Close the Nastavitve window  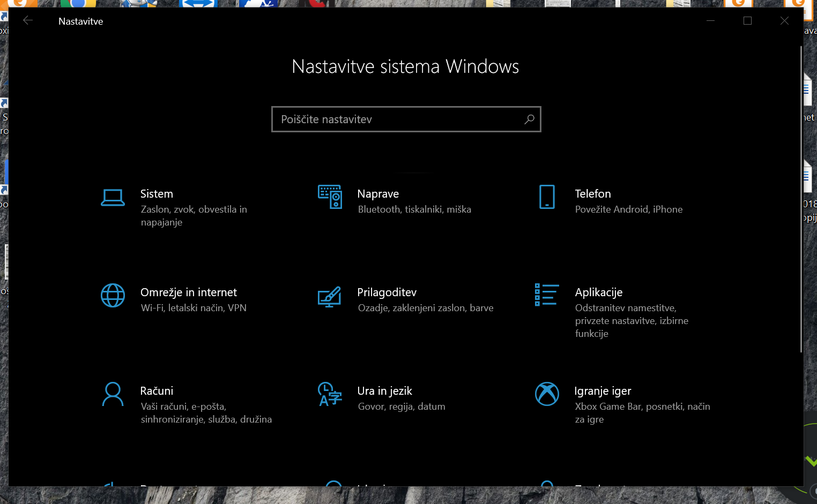click(x=784, y=21)
